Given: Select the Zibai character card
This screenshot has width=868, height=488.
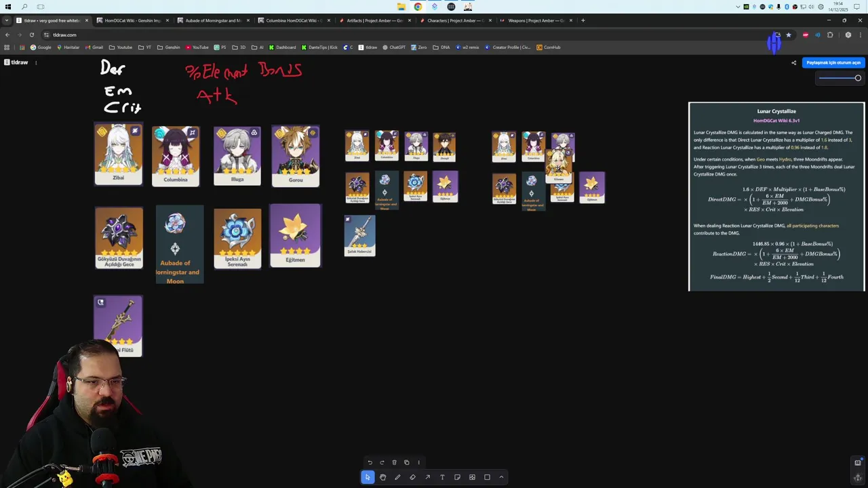Looking at the screenshot, I should point(119,154).
